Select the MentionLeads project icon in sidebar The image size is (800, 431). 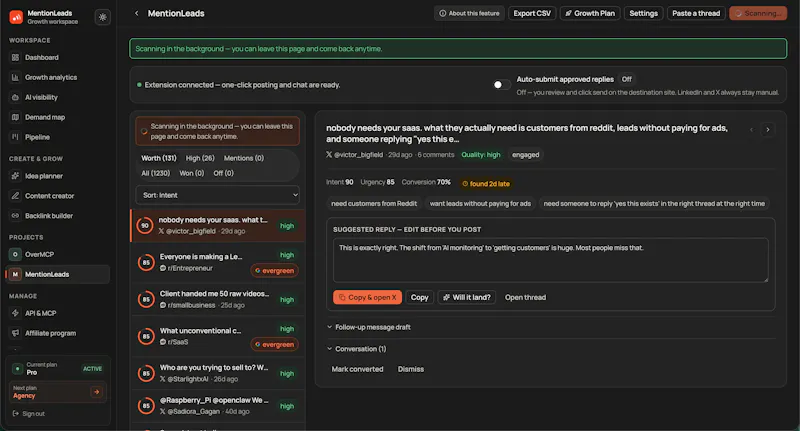[x=15, y=274]
